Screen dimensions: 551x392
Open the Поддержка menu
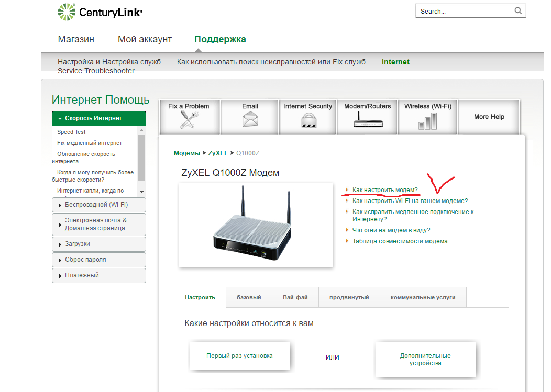[x=220, y=39]
